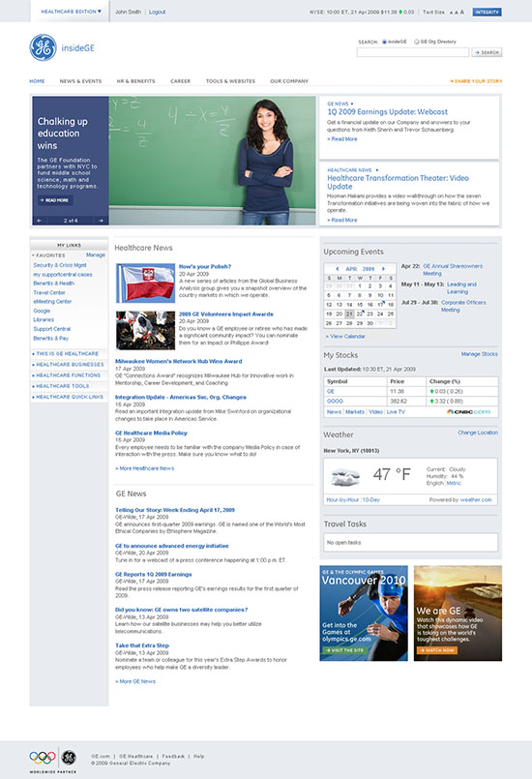Image resolution: width=532 pixels, height=779 pixels.
Task: Click Help link in footer
Action: (198, 756)
